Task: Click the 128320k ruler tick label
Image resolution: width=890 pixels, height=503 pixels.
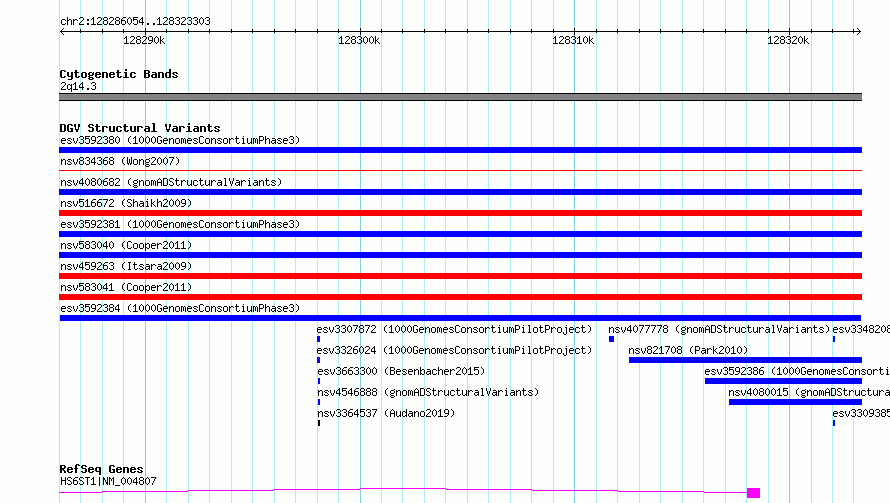Action: (788, 40)
